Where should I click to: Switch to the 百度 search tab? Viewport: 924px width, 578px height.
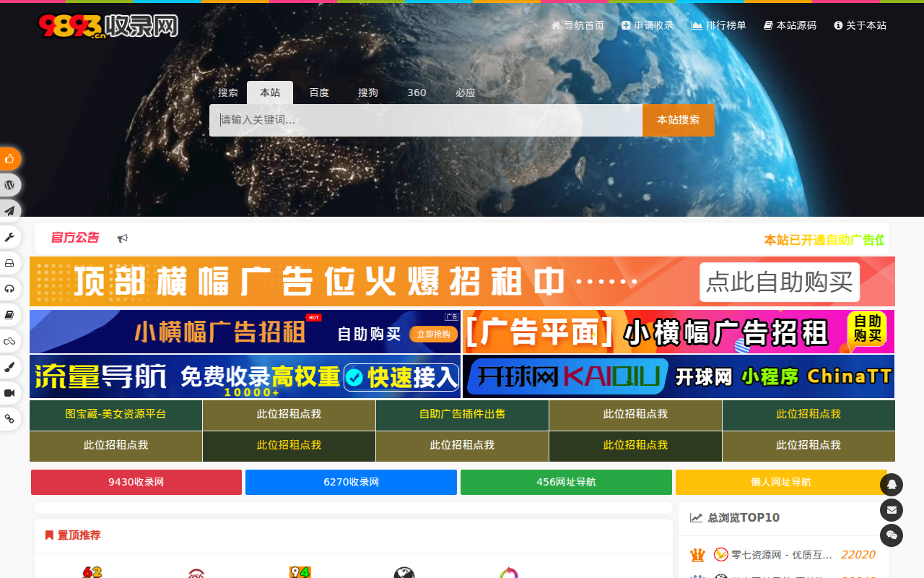click(x=319, y=92)
